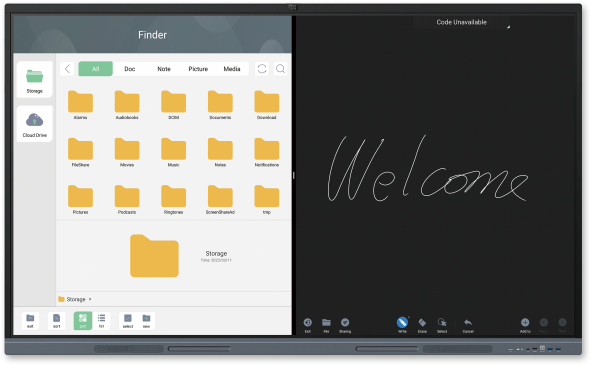Open the Notifications folder
Screen dimensions: 591x365
(x=266, y=152)
